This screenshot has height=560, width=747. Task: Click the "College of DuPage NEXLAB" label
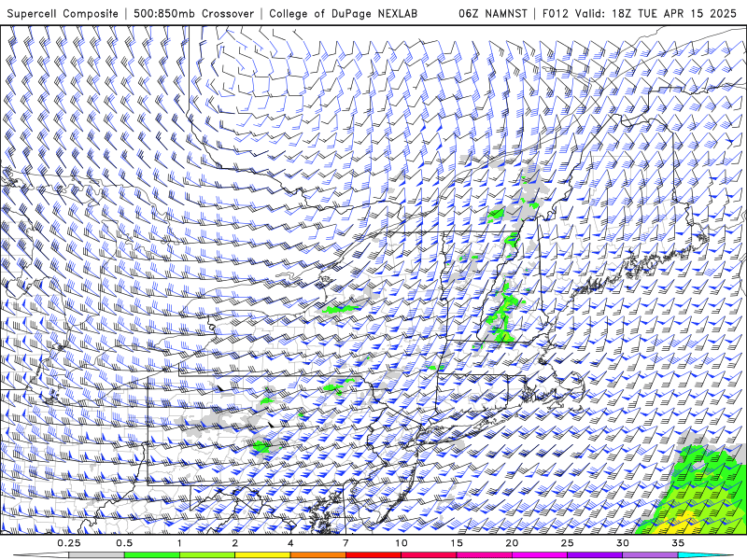[x=343, y=13]
